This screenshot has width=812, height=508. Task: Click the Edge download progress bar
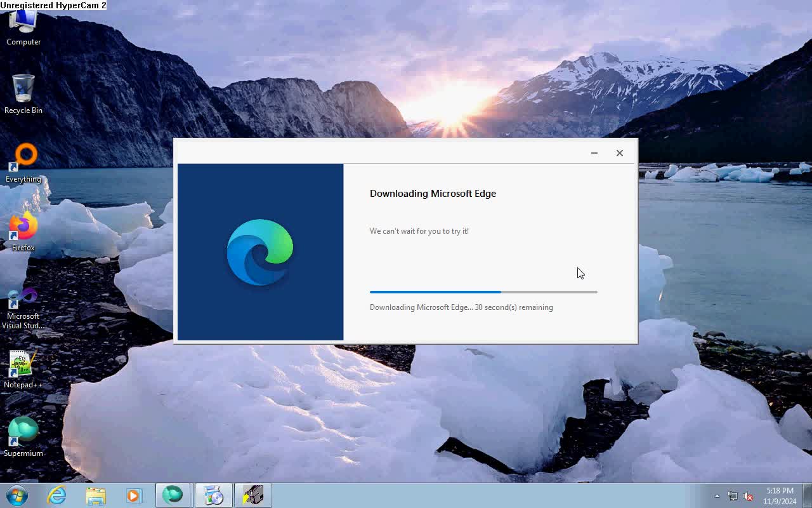click(x=483, y=292)
